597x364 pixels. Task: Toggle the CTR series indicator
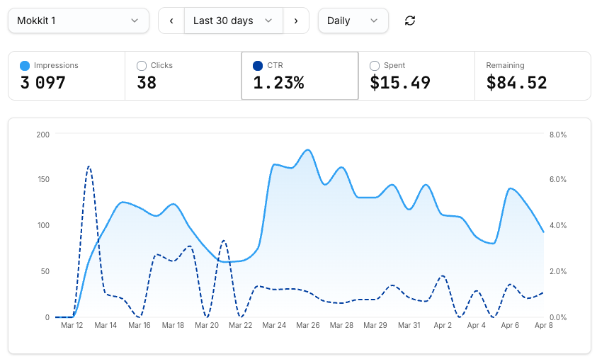(x=258, y=66)
